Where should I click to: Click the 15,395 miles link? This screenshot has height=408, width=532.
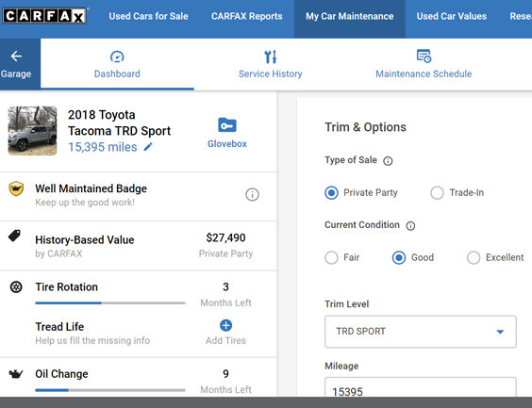tap(103, 147)
